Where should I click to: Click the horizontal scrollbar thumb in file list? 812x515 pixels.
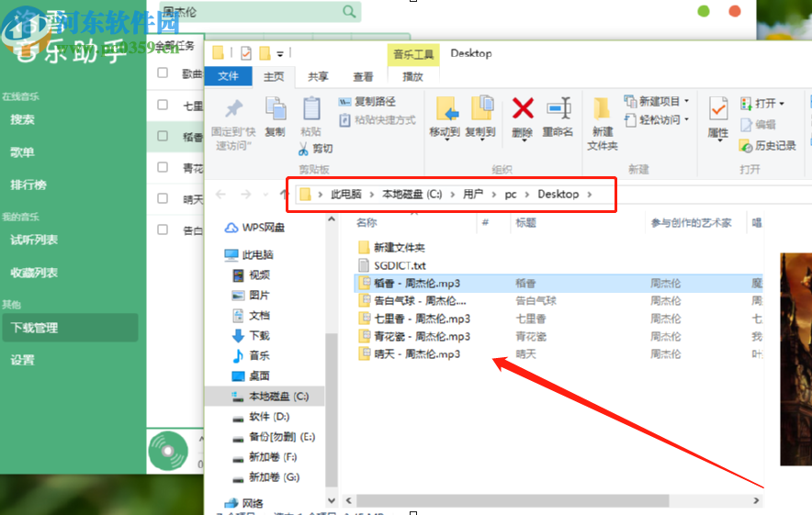coord(513,500)
